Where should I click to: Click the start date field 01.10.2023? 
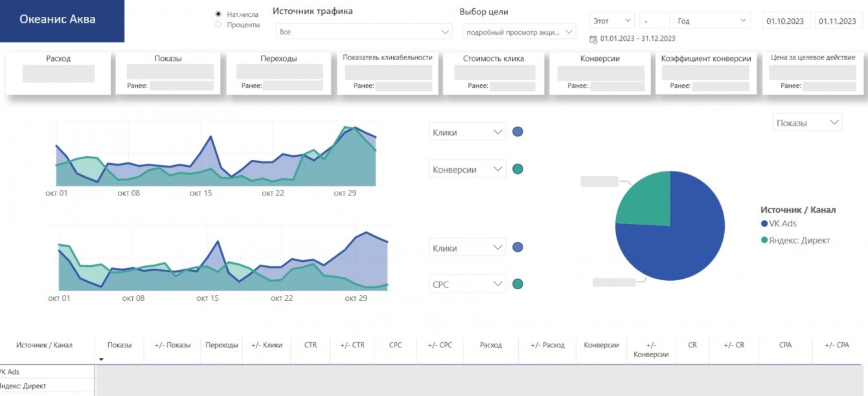coord(784,21)
